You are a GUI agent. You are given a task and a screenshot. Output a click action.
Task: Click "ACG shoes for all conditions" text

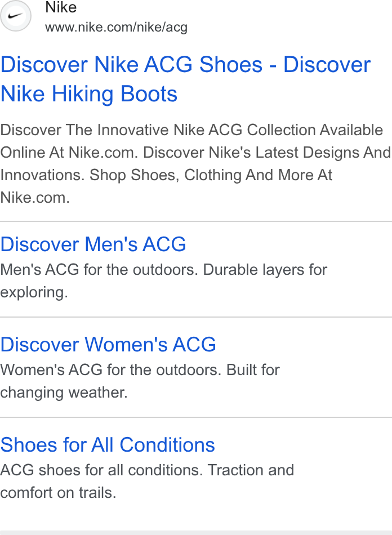coord(102,470)
